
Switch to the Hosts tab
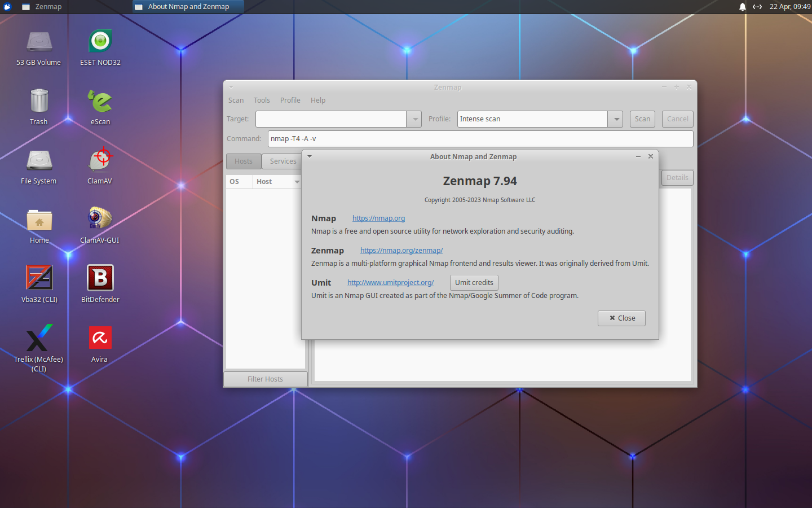point(244,161)
